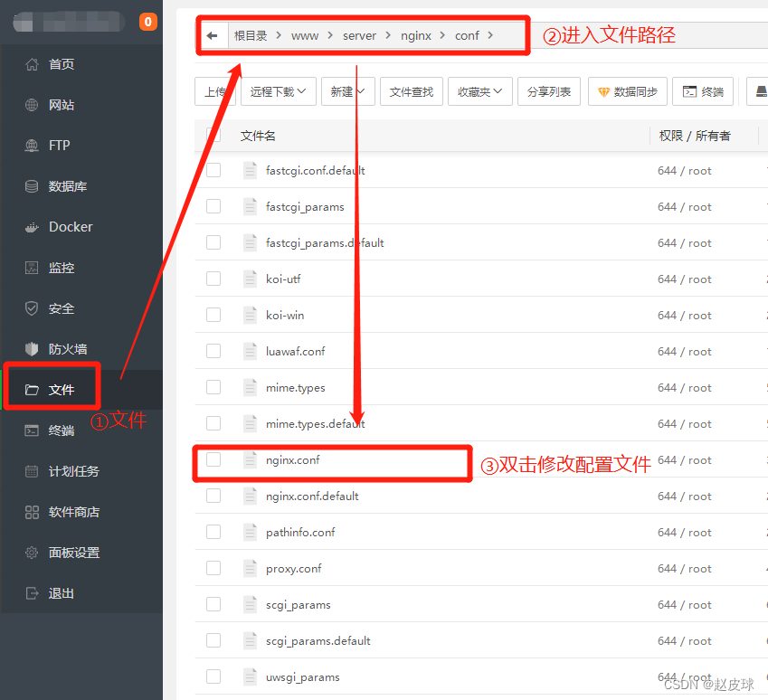This screenshot has width=768, height=700.
Task: Click the 面板设置 gear icon
Action: 32,553
